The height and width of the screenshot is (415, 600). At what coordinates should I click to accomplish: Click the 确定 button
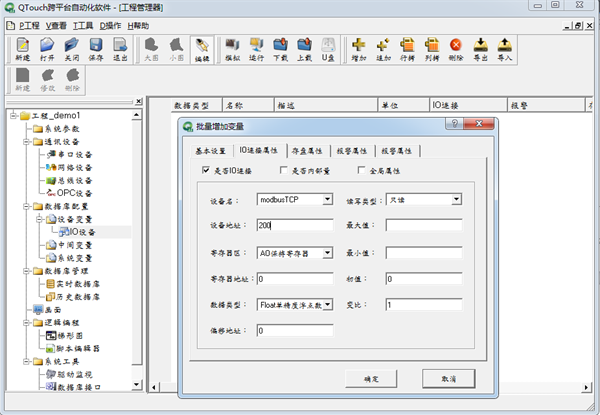[x=370, y=379]
